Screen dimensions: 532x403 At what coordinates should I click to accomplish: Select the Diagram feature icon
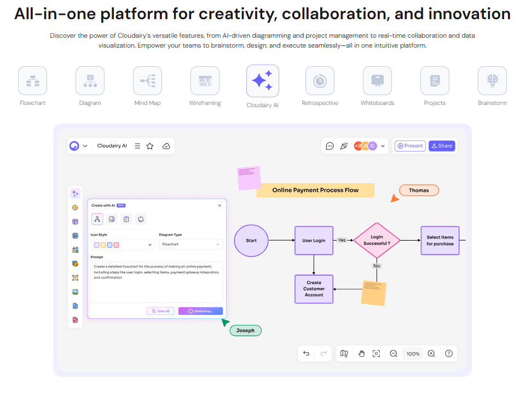pyautogui.click(x=90, y=81)
